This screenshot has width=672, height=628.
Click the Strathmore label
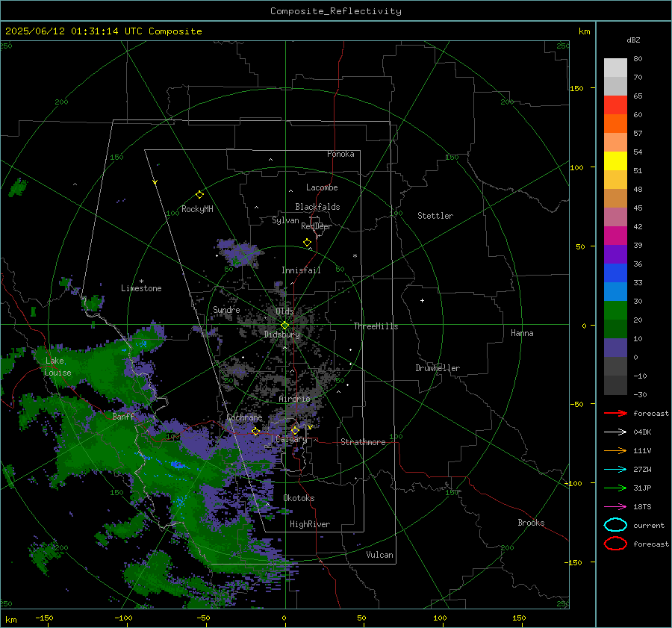(363, 442)
